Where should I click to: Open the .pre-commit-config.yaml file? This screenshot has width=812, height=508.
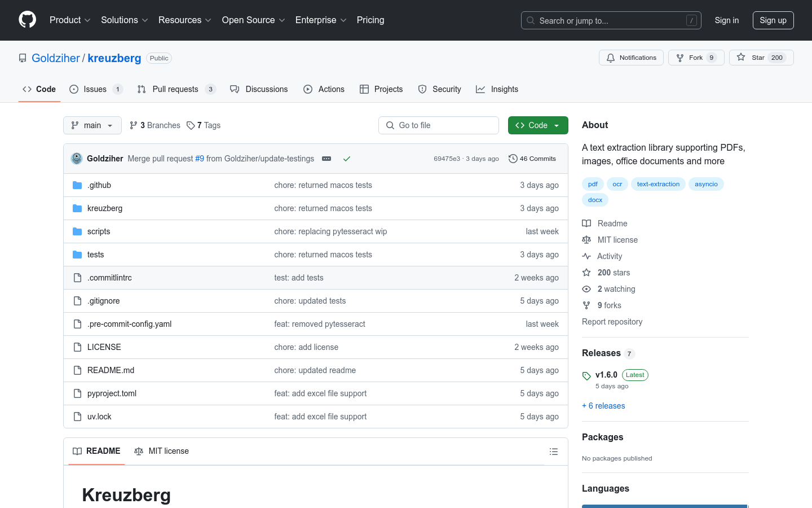pos(129,324)
